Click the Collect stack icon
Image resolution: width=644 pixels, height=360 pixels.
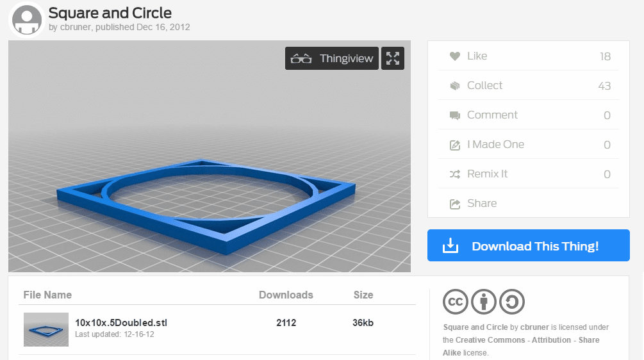coord(455,86)
